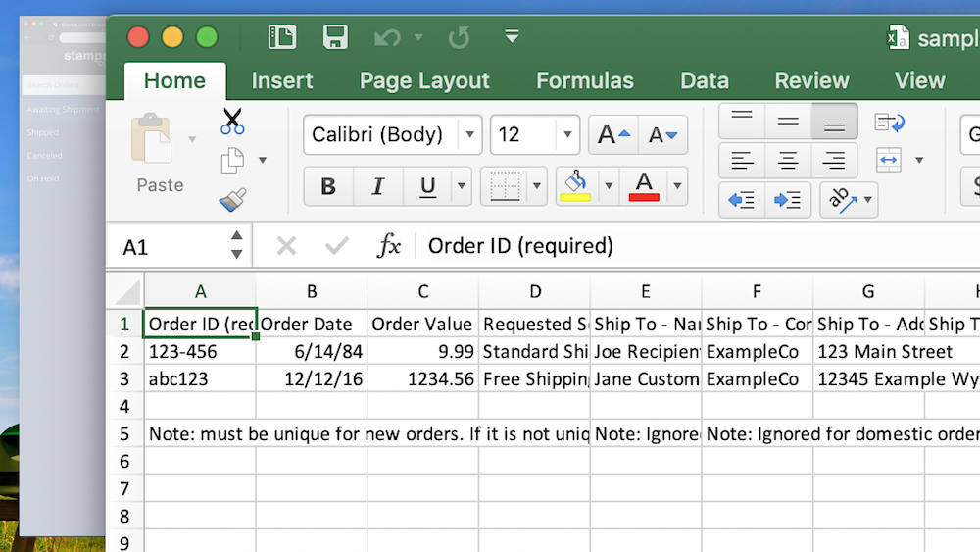Align text left
This screenshot has width=980, height=552.
click(742, 161)
